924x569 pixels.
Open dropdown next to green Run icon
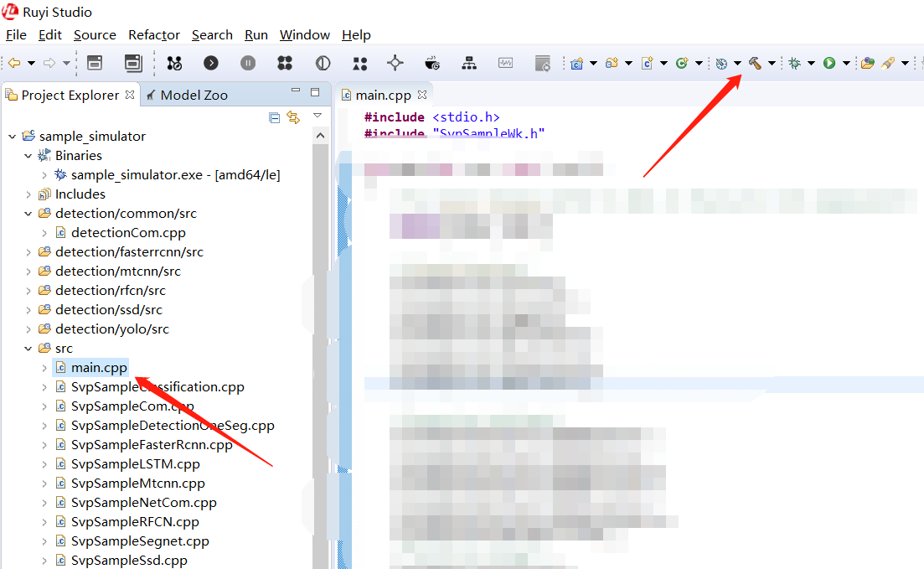tap(846, 63)
